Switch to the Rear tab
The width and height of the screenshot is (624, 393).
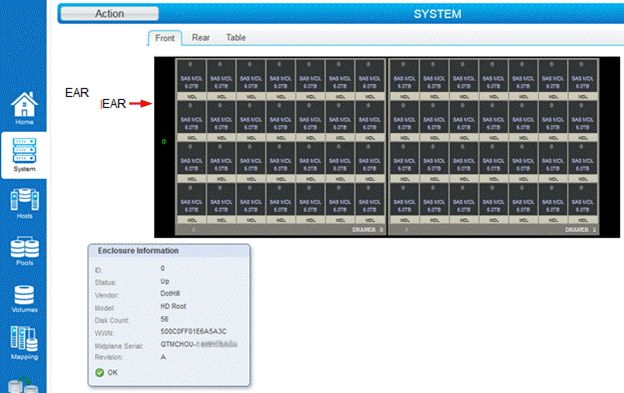pos(201,37)
